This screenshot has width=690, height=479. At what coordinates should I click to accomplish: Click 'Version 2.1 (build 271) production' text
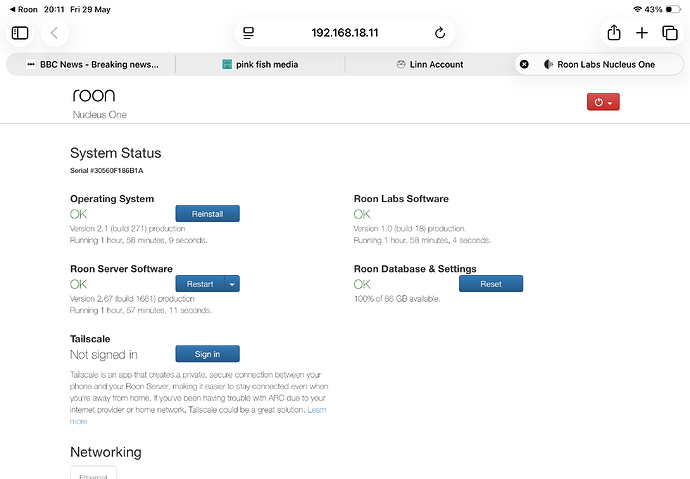coord(128,229)
